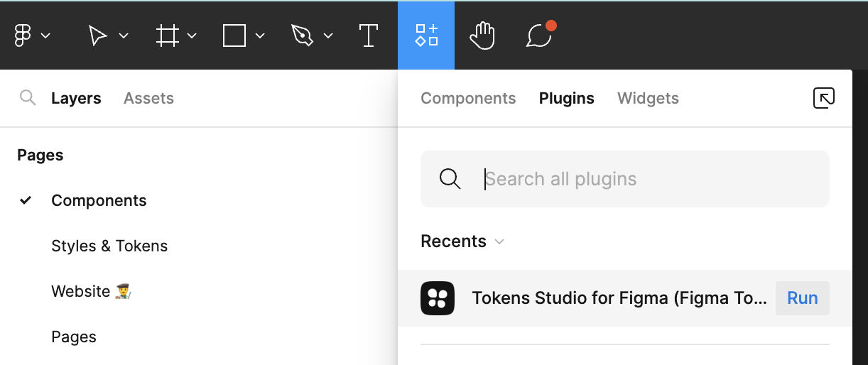Select the Rectangle shape tool

pos(234,36)
